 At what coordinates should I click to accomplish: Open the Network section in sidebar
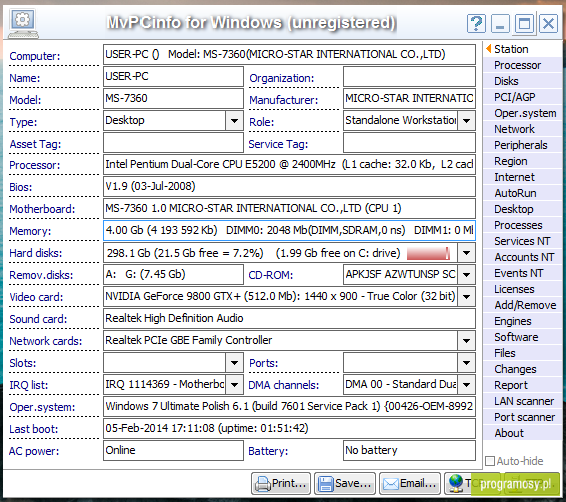(x=522, y=129)
